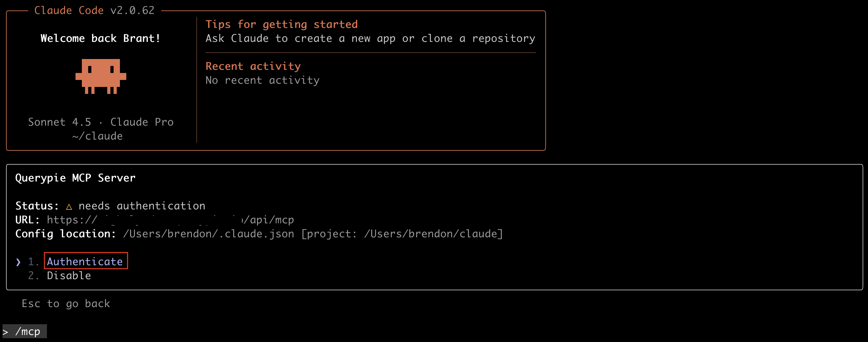Click the ~/claude working directory label
This screenshot has height=342, width=868.
(x=97, y=136)
